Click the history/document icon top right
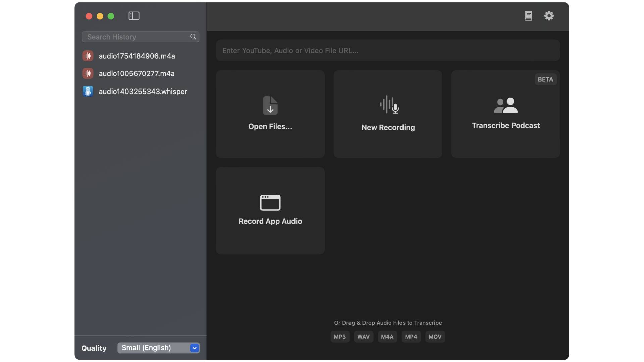 pyautogui.click(x=529, y=16)
